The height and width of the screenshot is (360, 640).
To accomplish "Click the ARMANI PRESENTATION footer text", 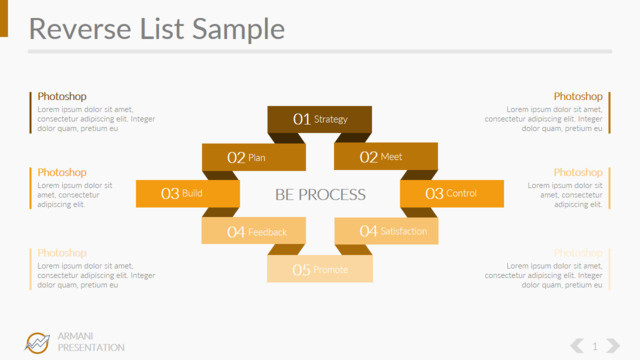I will tap(91, 342).
